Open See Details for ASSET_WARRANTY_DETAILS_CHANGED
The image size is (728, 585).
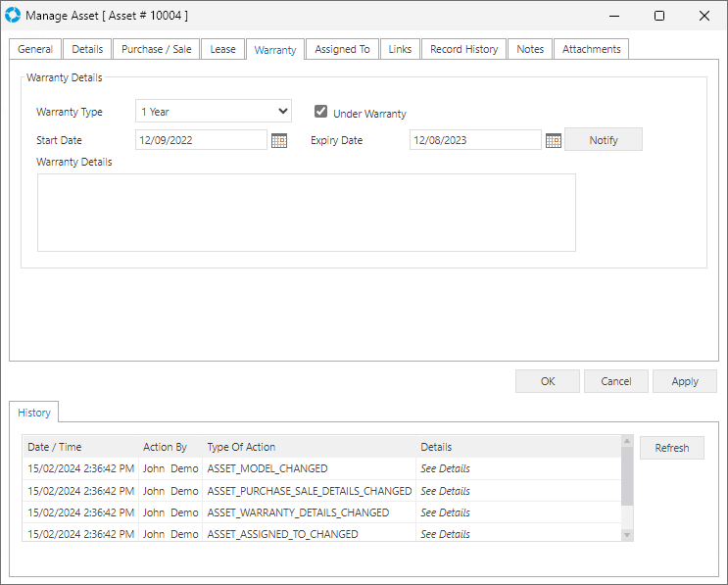pyautogui.click(x=445, y=512)
